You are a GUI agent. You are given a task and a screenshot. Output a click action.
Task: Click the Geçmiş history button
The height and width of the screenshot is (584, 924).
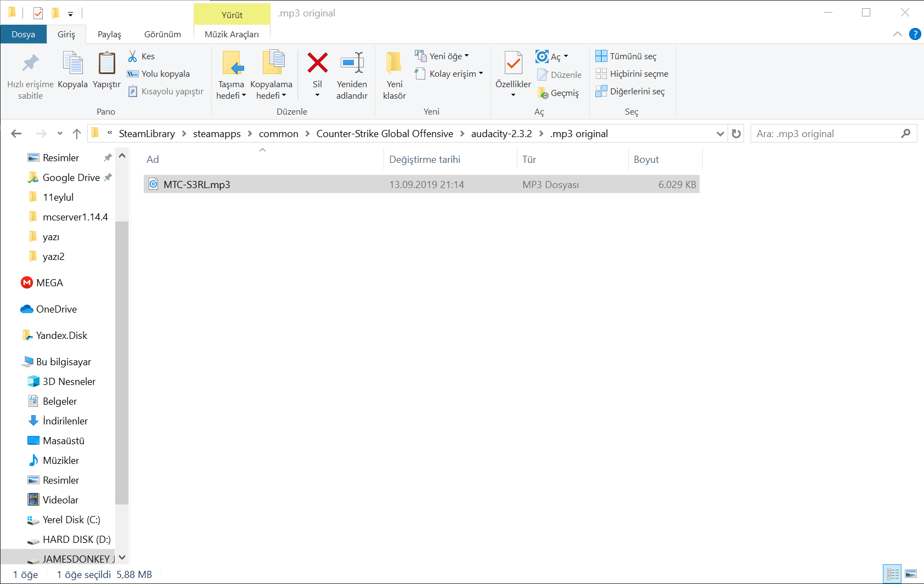pos(559,93)
